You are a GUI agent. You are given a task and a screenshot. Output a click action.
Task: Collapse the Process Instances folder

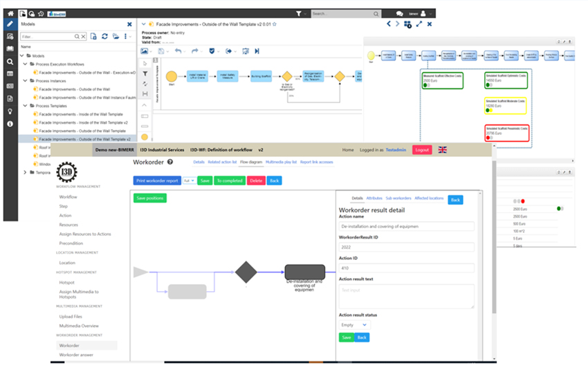pos(26,81)
